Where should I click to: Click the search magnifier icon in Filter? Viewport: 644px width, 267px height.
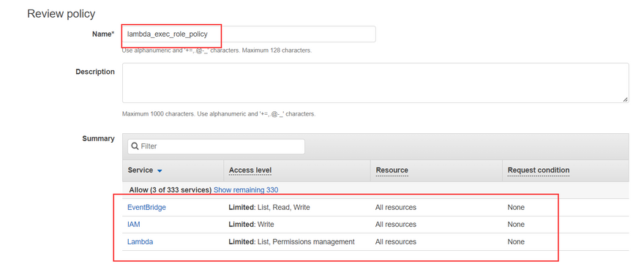135,146
